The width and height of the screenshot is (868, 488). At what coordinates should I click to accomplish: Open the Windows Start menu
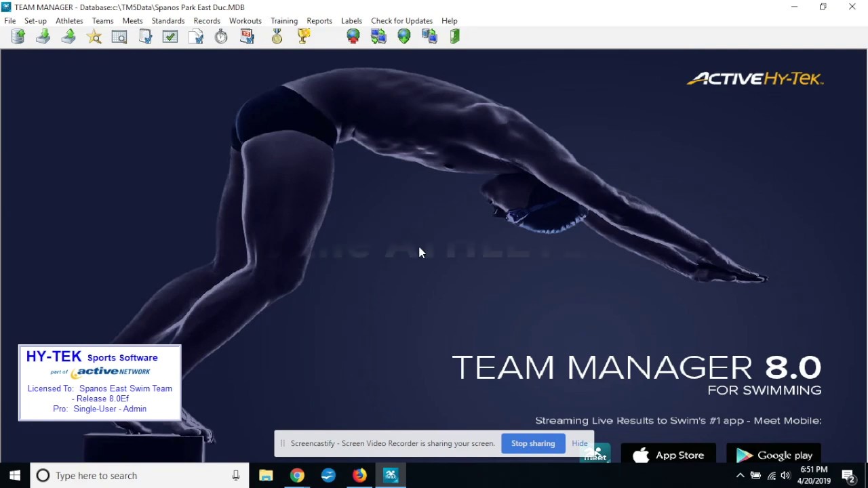(15, 476)
